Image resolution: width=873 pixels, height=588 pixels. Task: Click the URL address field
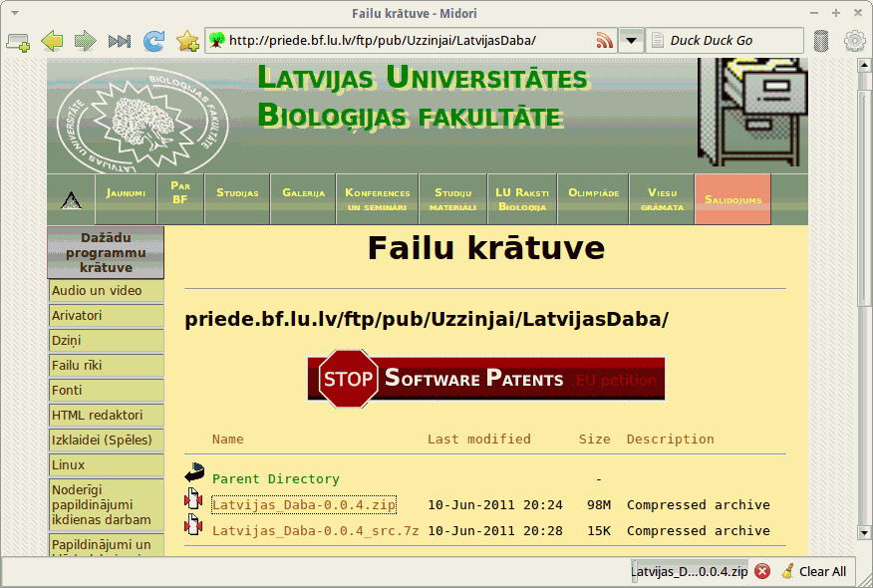411,40
